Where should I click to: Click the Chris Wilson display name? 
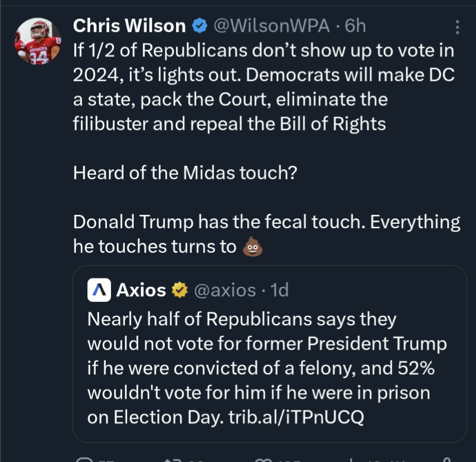(x=129, y=25)
